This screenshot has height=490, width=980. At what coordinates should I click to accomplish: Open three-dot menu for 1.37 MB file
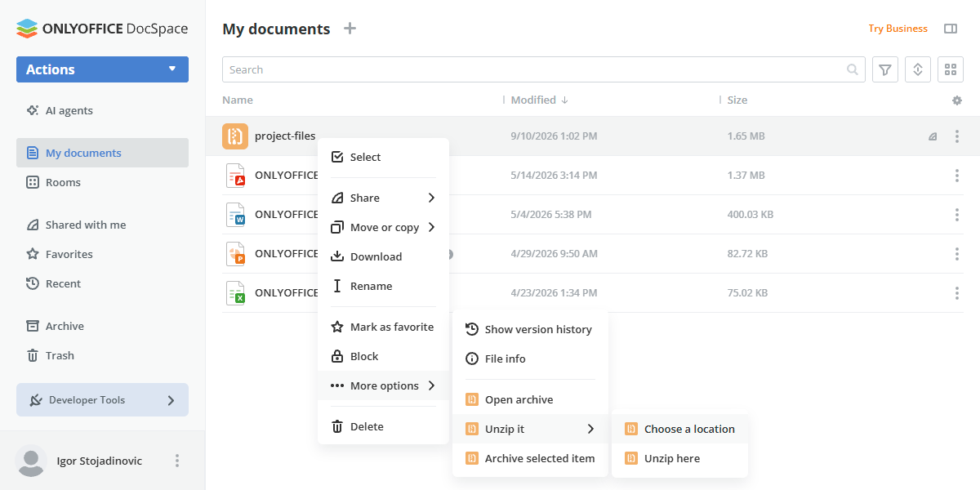point(957,176)
